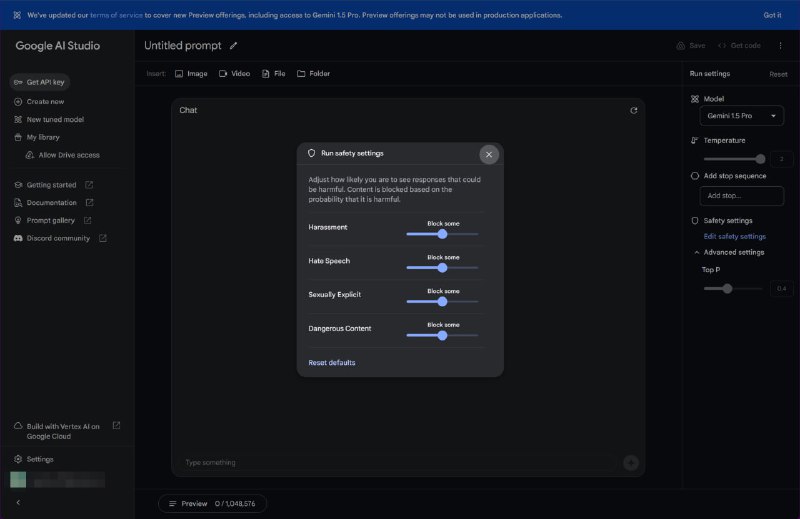The height and width of the screenshot is (519, 800).
Task: Adjust the Harassment block slider
Action: coord(442,234)
